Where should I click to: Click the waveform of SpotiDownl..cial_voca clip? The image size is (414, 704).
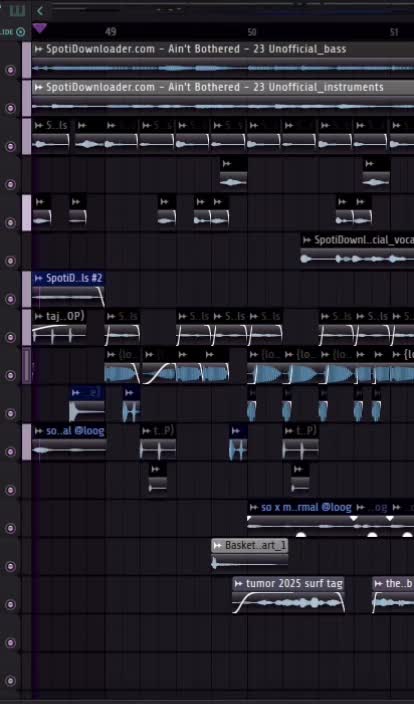tap(357, 259)
